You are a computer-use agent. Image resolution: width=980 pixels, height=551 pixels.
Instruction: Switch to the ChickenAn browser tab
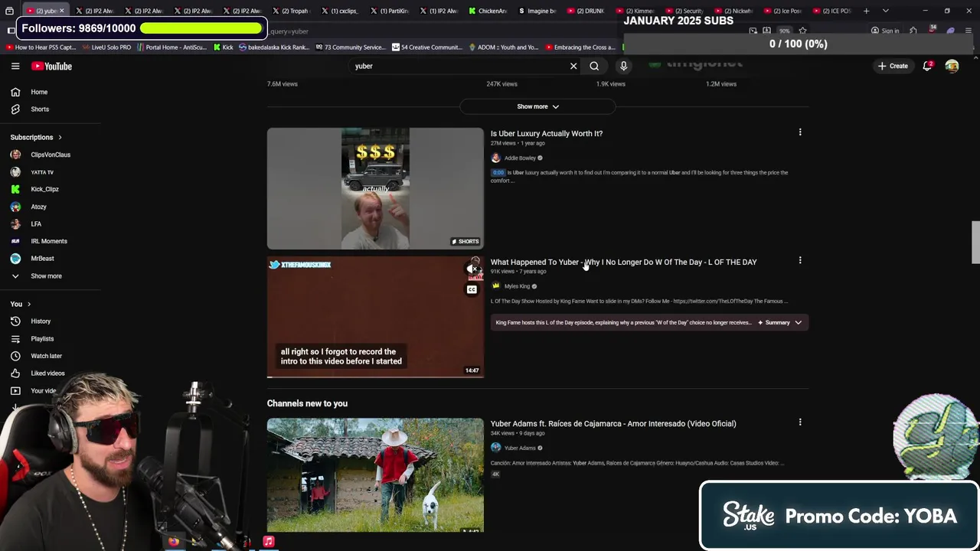click(488, 11)
